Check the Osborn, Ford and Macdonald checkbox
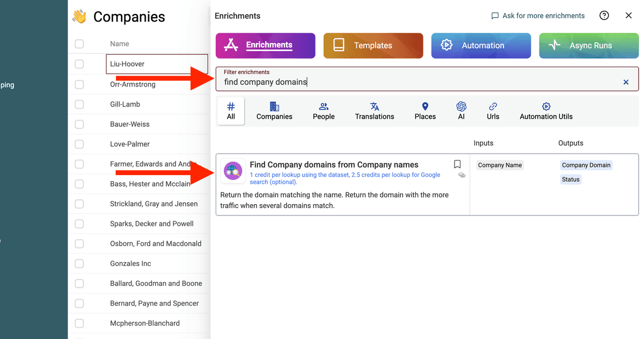Screen dimensions: 644x339 [79, 243]
